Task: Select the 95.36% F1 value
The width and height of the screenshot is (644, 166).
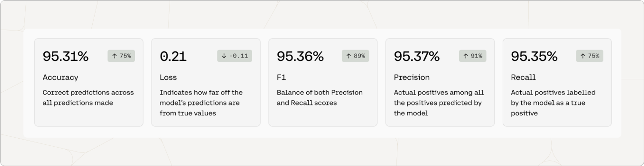Action: tap(300, 56)
